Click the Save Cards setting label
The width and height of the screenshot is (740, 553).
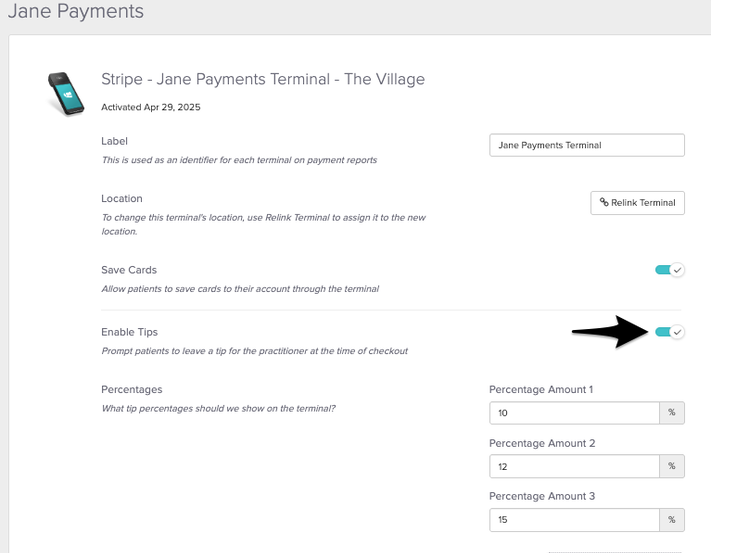tap(129, 270)
